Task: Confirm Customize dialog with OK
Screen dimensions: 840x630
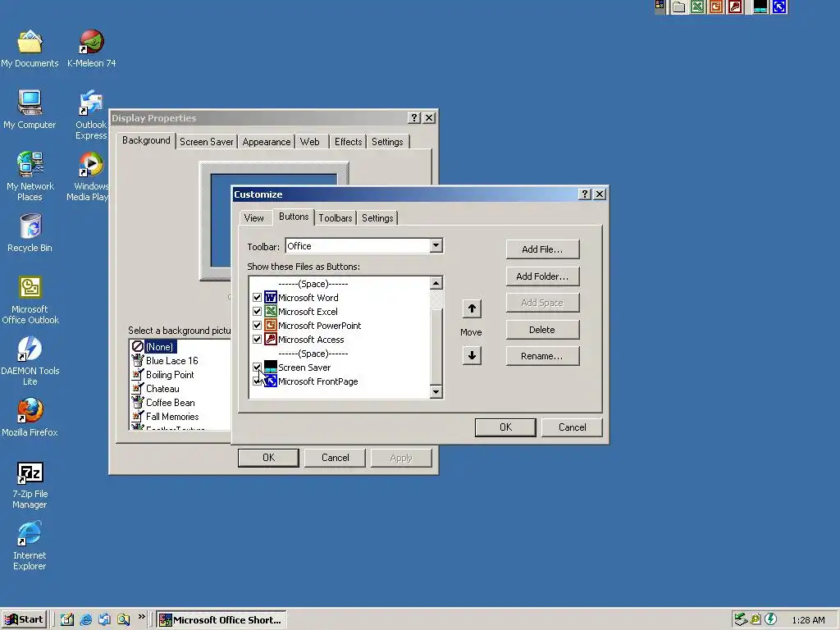Action: [505, 427]
